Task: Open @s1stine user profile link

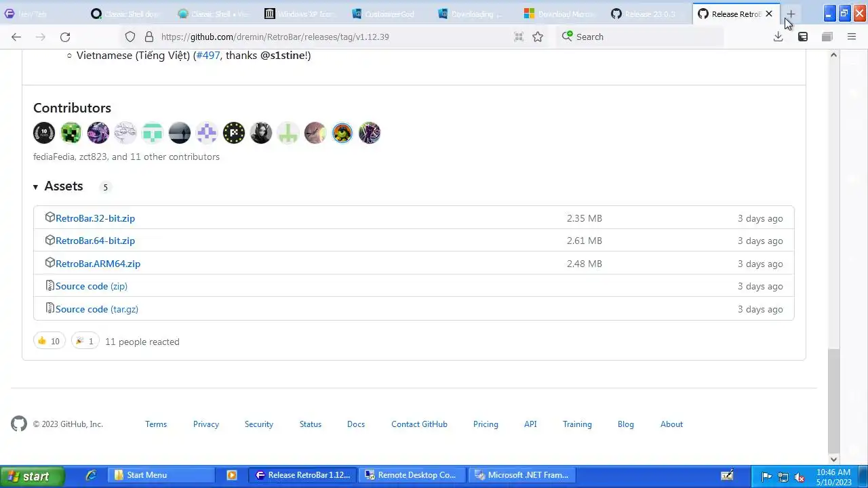Action: [x=283, y=56]
